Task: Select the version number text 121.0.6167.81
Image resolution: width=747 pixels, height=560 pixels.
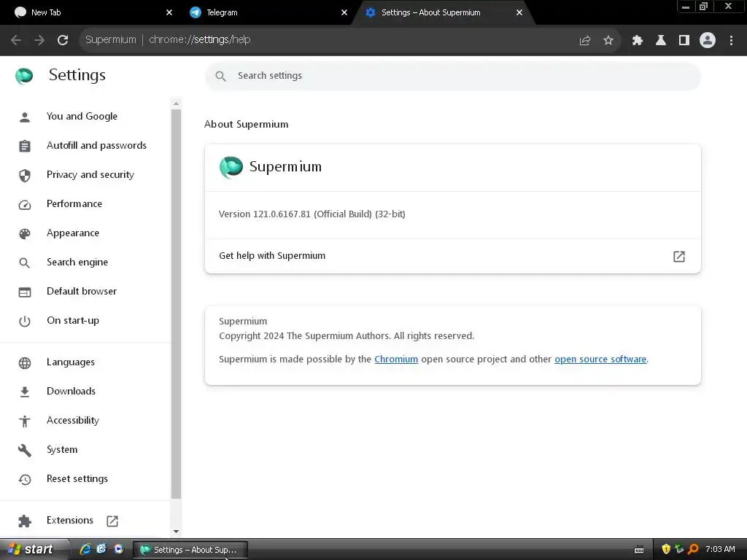Action: (x=282, y=214)
